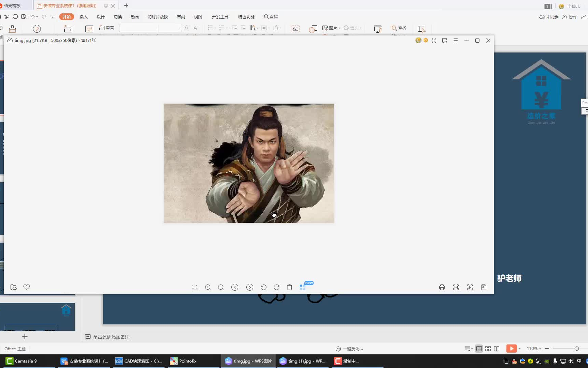
Task: Enter fullscreen mode in image viewer
Action: 434,41
